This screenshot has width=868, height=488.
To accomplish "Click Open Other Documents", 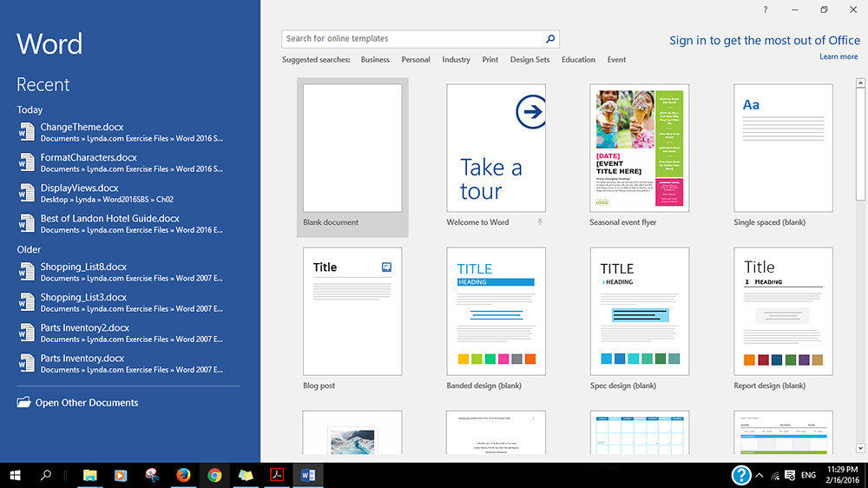I will pos(86,403).
